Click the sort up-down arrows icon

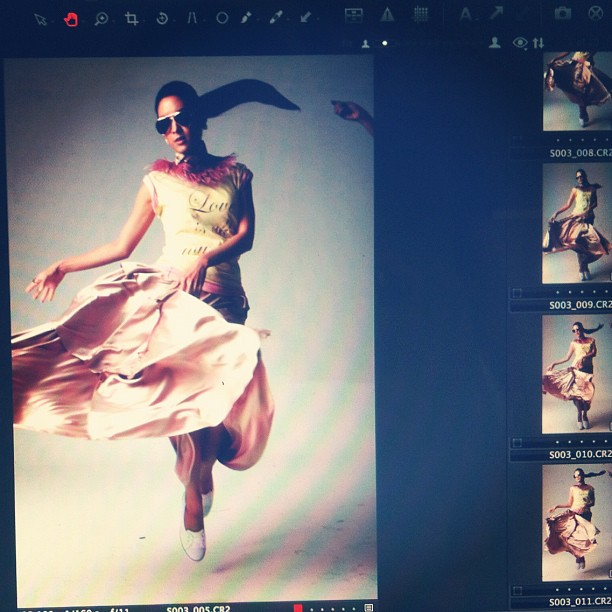pos(538,43)
